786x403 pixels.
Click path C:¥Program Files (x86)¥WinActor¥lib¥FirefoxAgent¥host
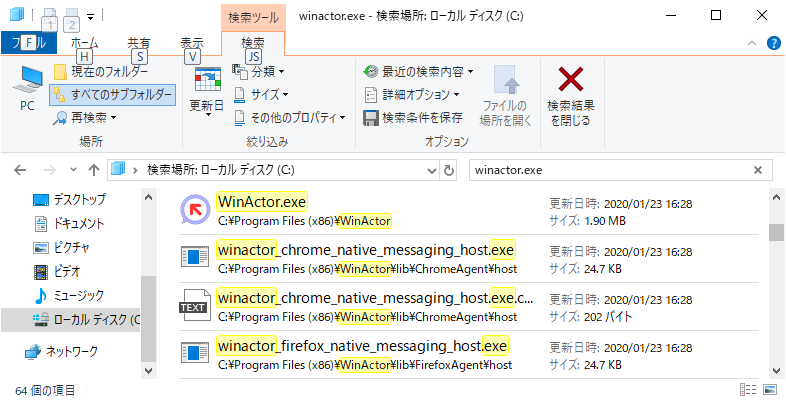pos(365,365)
